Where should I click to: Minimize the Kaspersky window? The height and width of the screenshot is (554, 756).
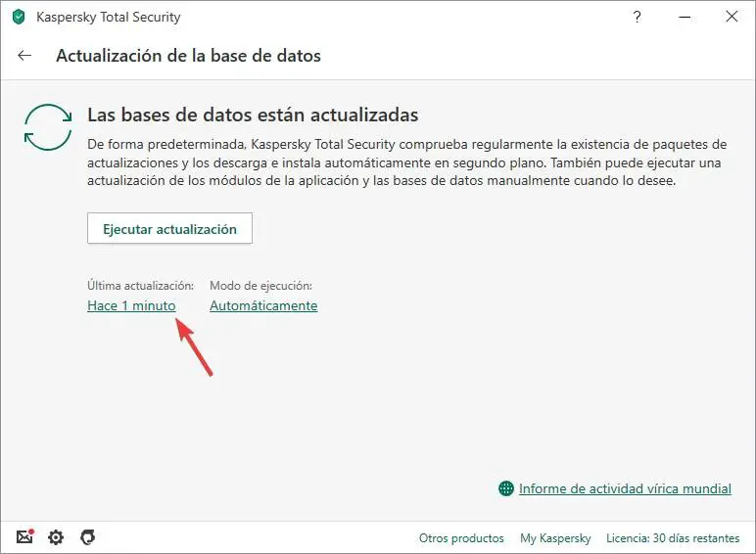pos(685,17)
